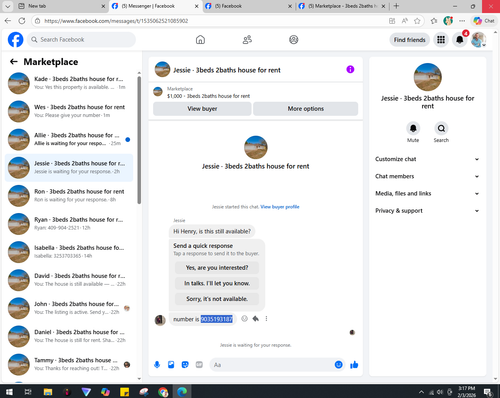Expand the Chat members section

[427, 176]
